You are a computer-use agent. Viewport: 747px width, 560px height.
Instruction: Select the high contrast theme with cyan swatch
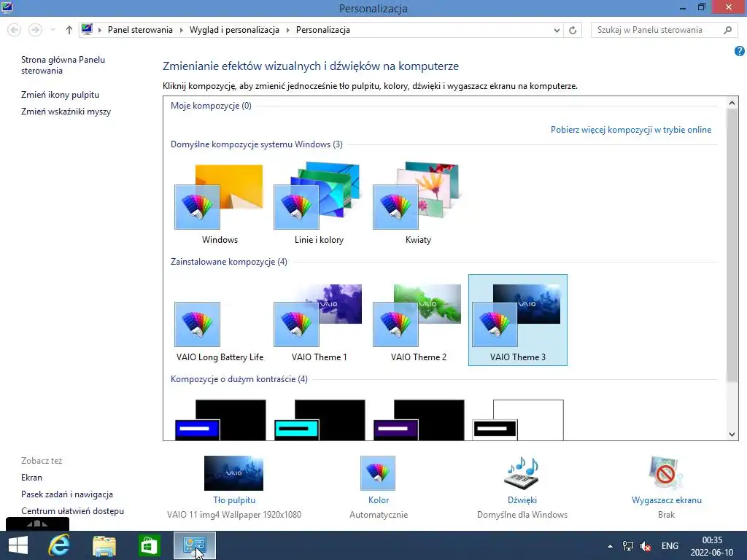320,420
